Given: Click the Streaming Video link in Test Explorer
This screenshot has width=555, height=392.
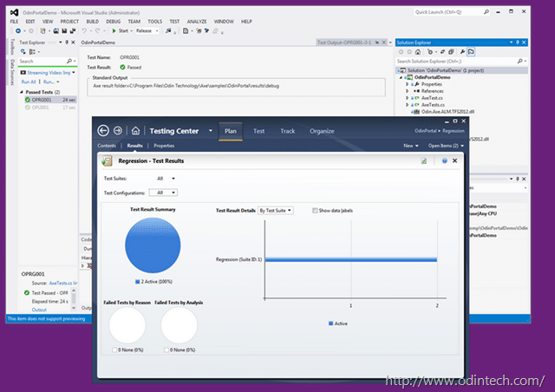Looking at the screenshot, I should (49, 73).
